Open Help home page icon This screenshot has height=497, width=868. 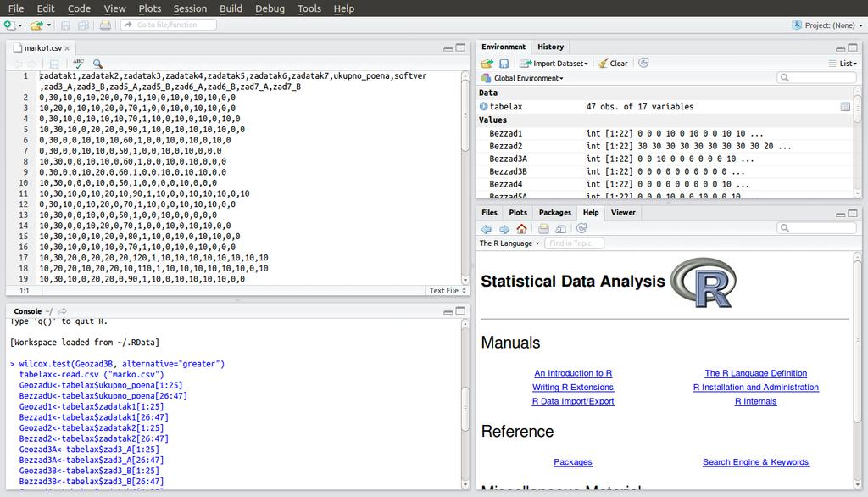tap(521, 228)
